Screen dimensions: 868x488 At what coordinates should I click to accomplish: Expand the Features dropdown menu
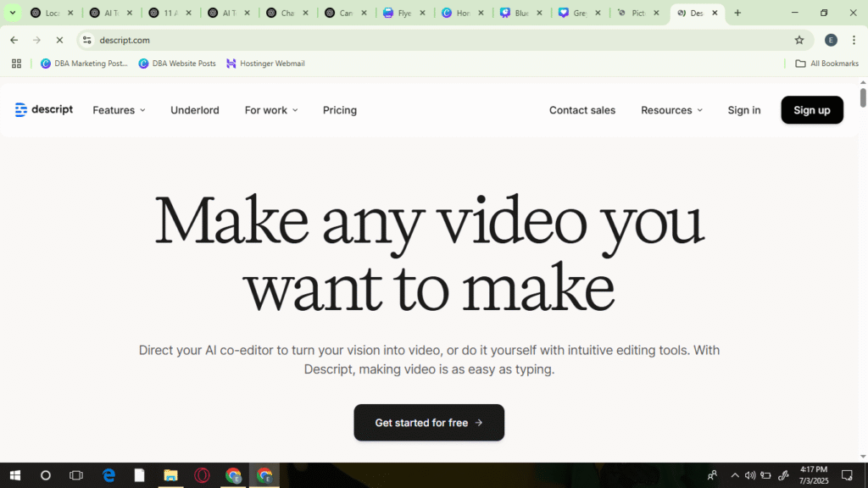119,110
